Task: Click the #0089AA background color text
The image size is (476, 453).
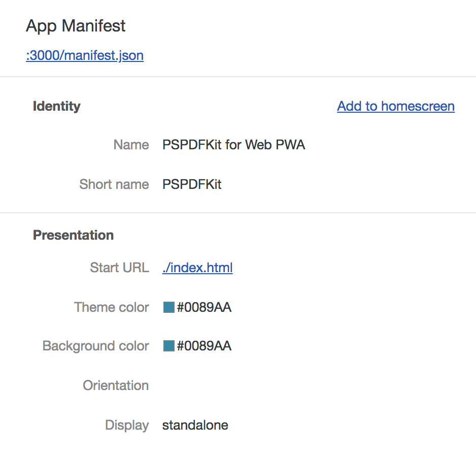Action: coord(203,346)
